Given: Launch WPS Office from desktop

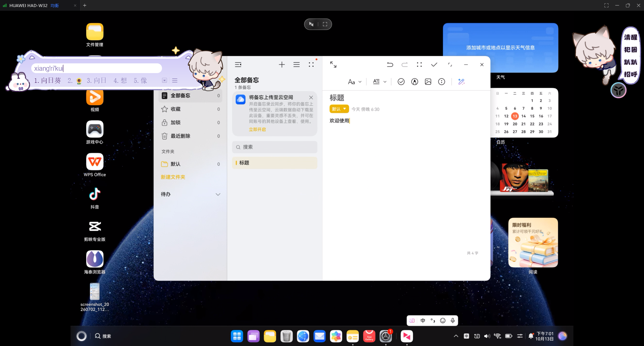Looking at the screenshot, I should pos(95,165).
